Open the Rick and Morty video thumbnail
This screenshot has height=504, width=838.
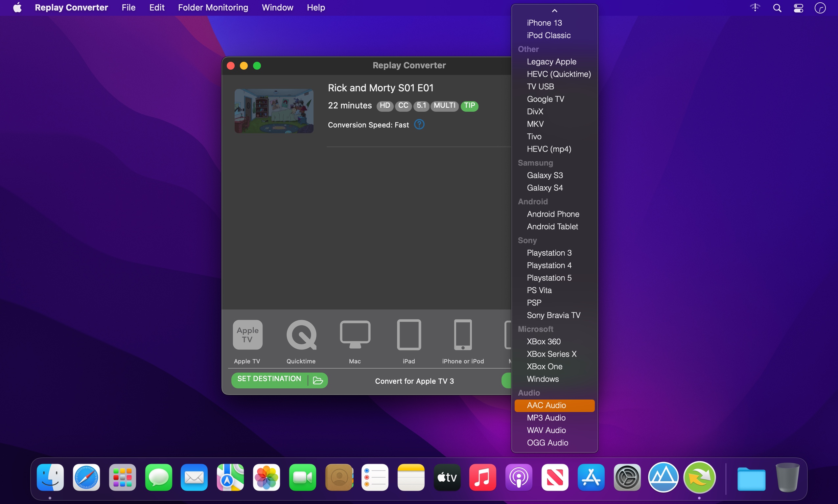tap(274, 111)
